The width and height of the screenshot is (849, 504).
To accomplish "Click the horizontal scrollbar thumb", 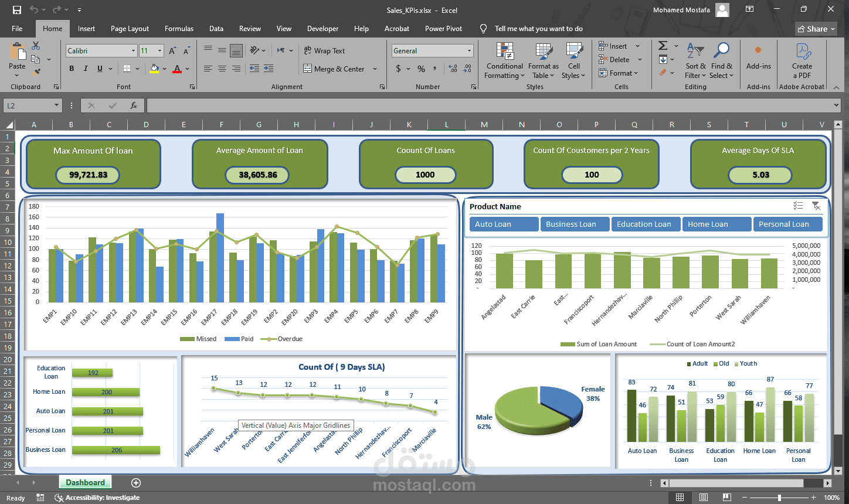I will click(x=736, y=483).
